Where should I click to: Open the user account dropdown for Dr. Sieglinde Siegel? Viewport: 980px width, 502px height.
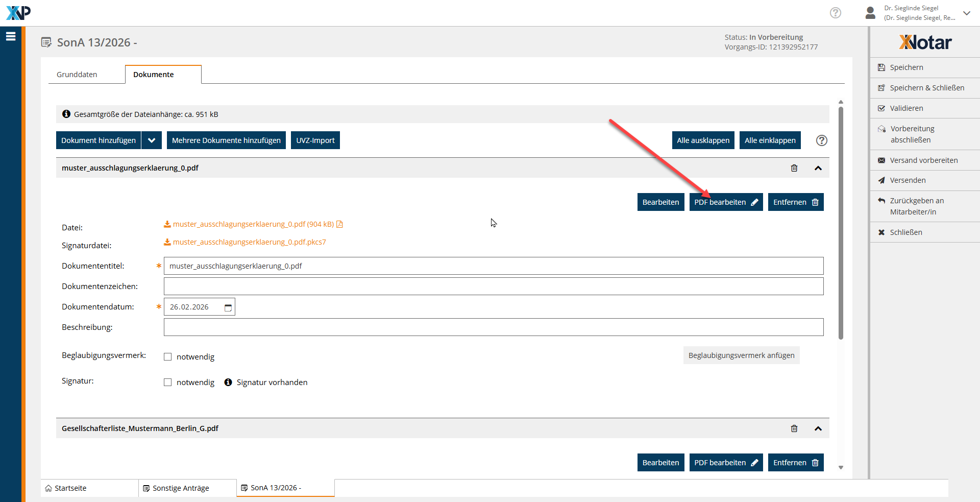pyautogui.click(x=966, y=13)
